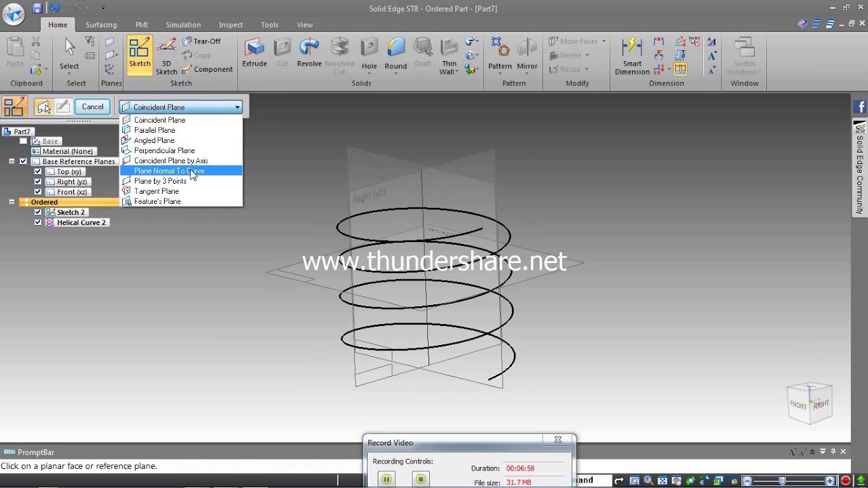The height and width of the screenshot is (488, 868).
Task: Click the Component sketch command
Action: click(x=207, y=69)
